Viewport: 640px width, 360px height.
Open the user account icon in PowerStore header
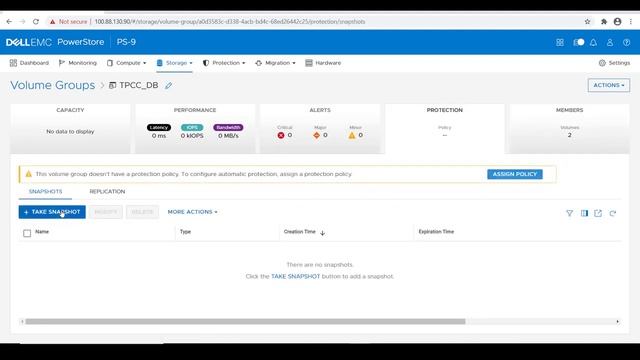(x=610, y=42)
